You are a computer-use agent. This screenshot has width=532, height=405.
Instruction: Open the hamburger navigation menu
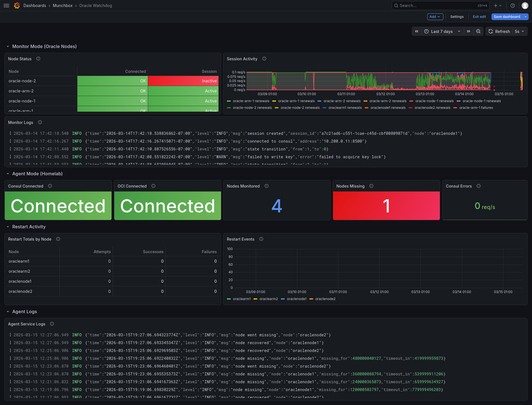click(x=6, y=6)
